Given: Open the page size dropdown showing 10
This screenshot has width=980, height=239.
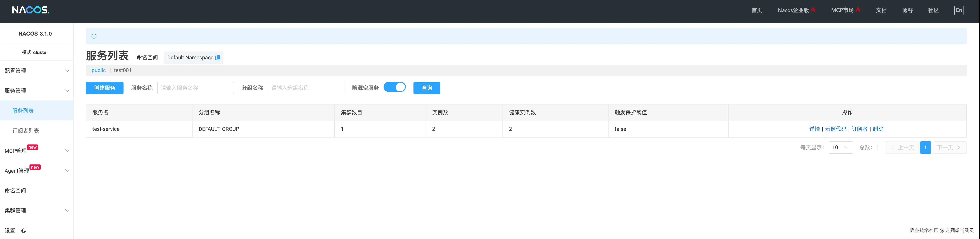Looking at the screenshot, I should [840, 148].
